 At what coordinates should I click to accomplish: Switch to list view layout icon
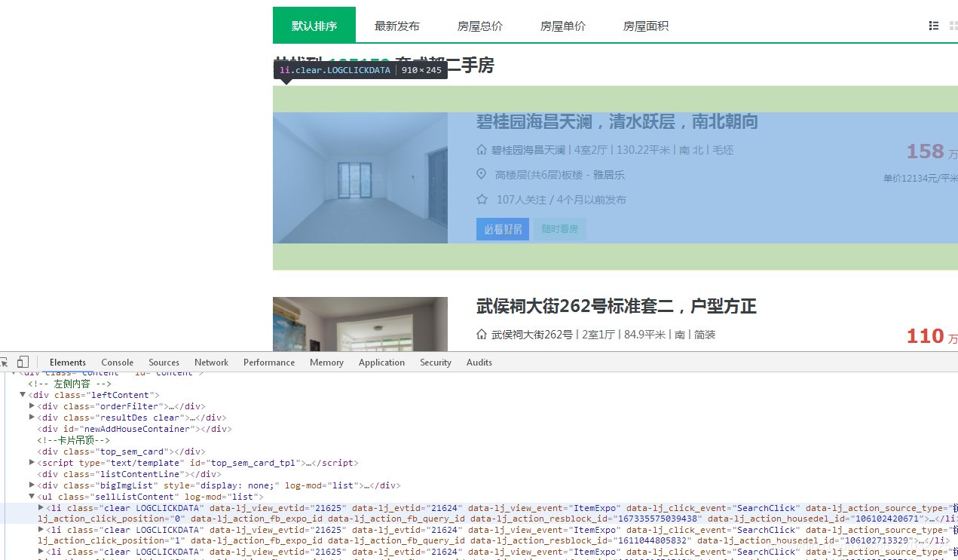click(x=934, y=26)
